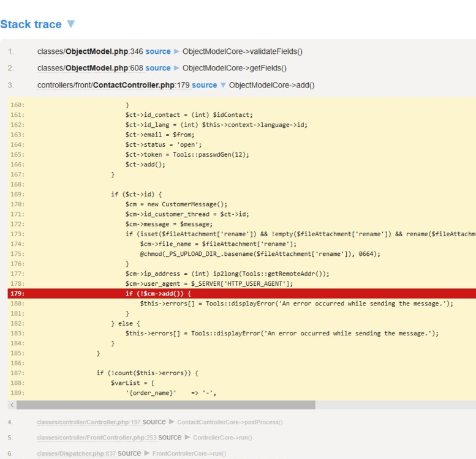Screen dimensions: 476x459
Task: Open source link for ObjectModel.php:608
Action: (158, 68)
